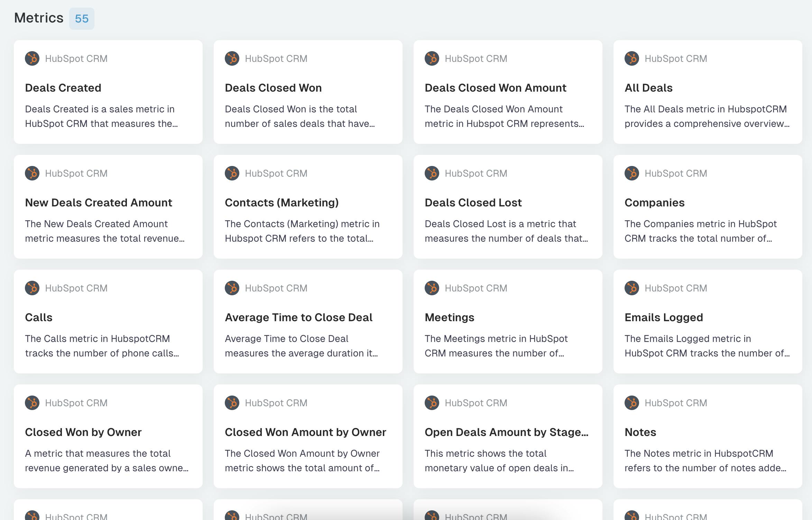Image resolution: width=812 pixels, height=520 pixels.
Task: Click HubSpot CRM label on Deals Closed Lost card
Action: coord(476,173)
